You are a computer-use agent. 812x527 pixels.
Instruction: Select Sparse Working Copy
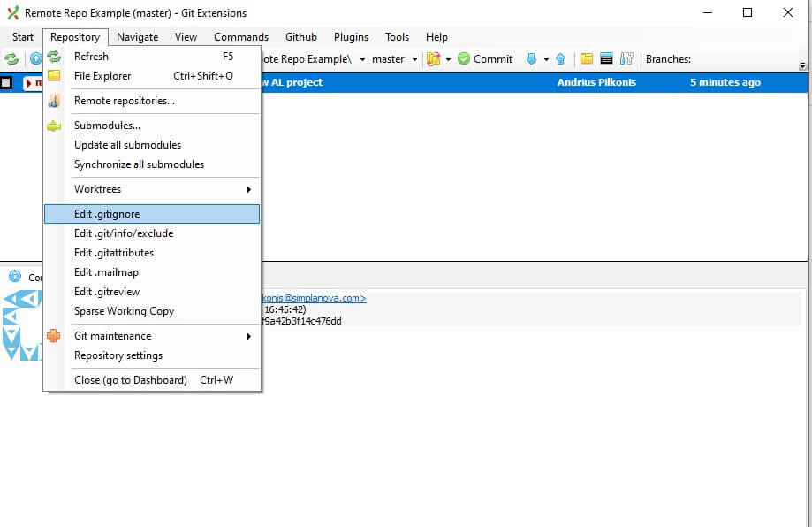point(152,311)
